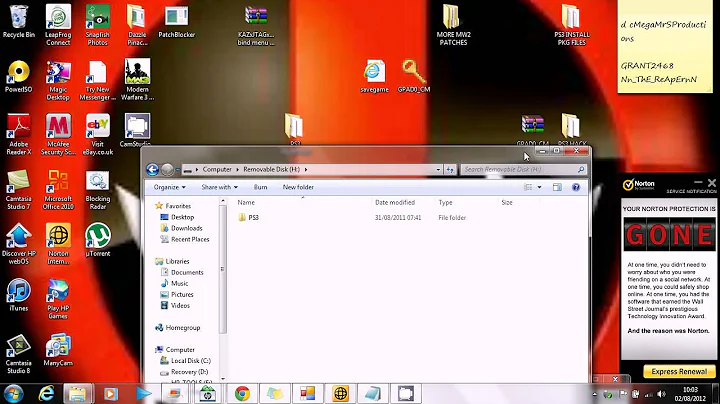Open PatchBlocker desktop icon
The image size is (720, 404).
pyautogui.click(x=176, y=21)
